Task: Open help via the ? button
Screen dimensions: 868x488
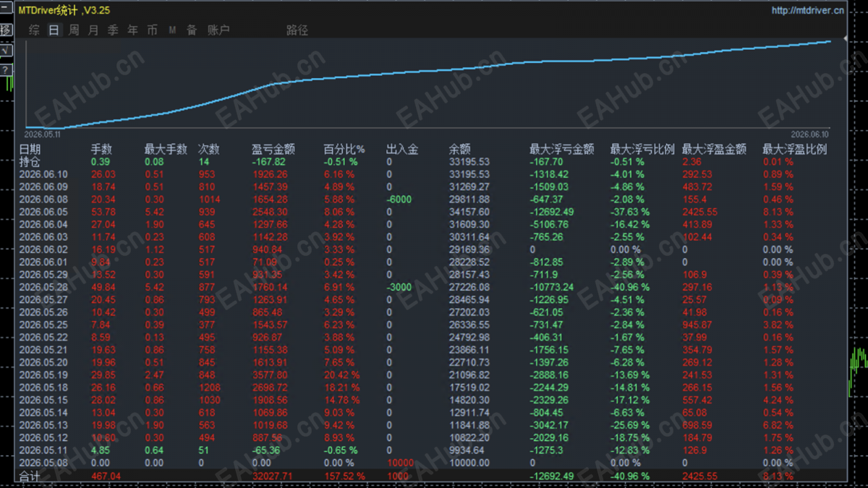Action: pos(5,69)
